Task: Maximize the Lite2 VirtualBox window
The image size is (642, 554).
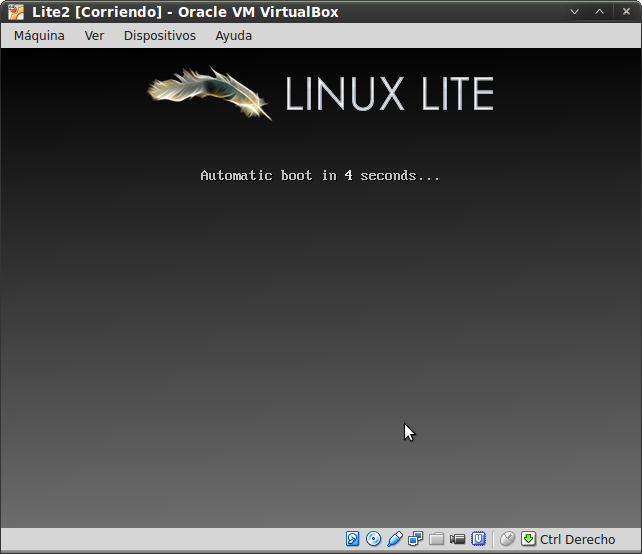Action: tap(600, 12)
